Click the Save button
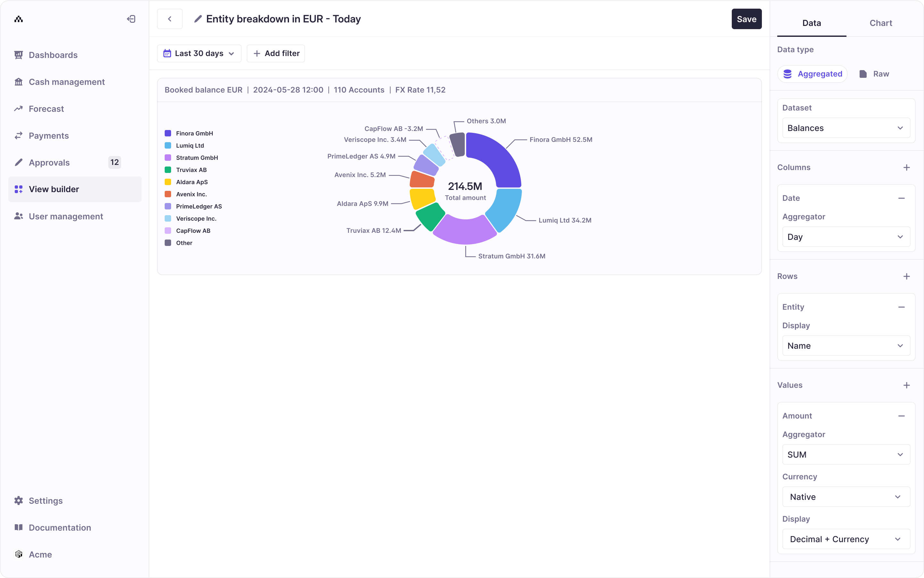This screenshot has width=924, height=578. pos(746,19)
